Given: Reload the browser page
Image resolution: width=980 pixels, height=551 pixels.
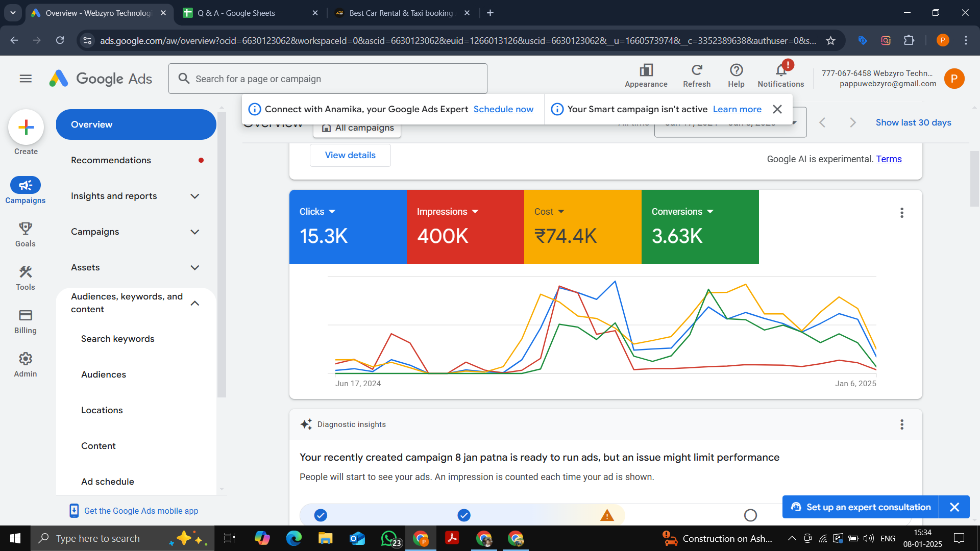Looking at the screenshot, I should pos(60,40).
